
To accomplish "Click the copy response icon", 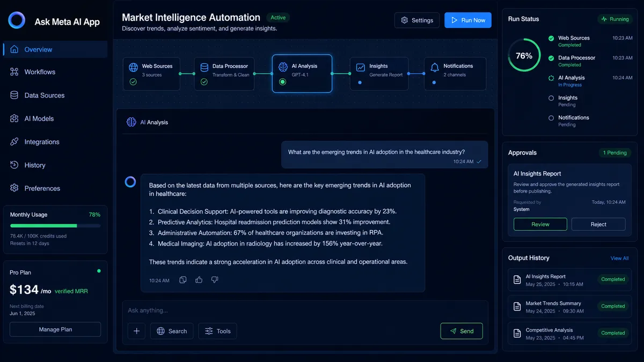I will [183, 280].
